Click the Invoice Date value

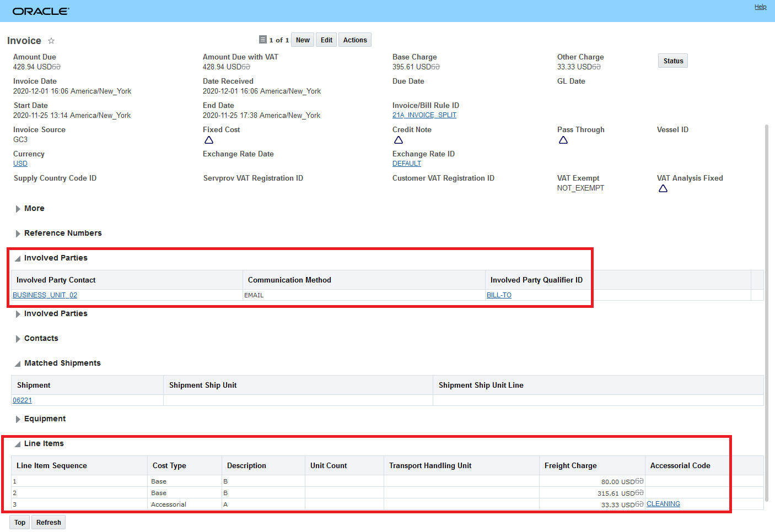tap(72, 91)
